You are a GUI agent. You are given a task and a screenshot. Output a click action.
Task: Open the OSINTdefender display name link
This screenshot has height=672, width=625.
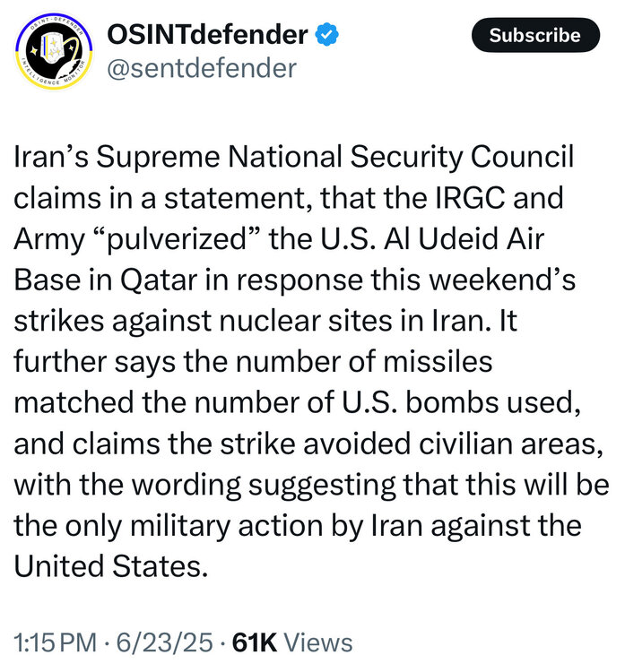pyautogui.click(x=207, y=35)
